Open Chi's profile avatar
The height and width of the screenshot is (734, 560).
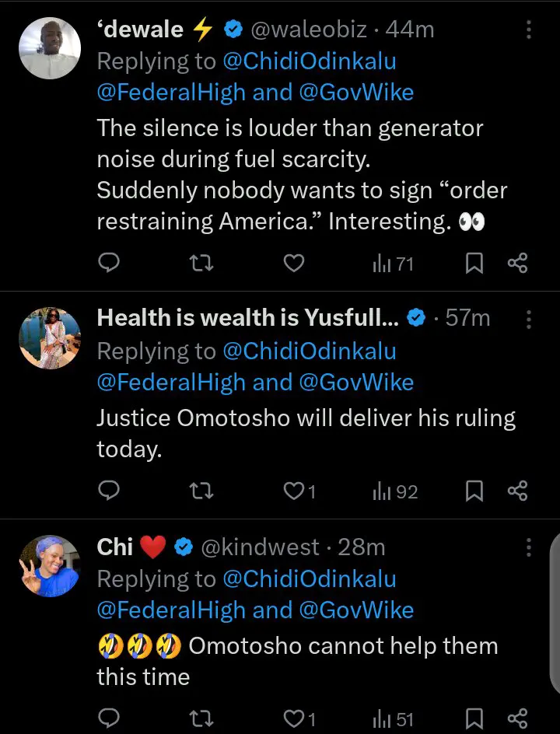click(50, 566)
